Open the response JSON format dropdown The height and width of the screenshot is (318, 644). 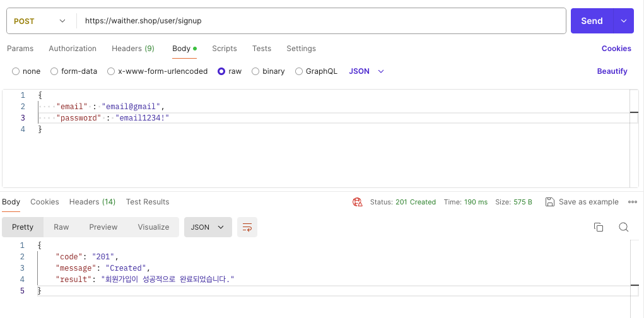pyautogui.click(x=208, y=227)
